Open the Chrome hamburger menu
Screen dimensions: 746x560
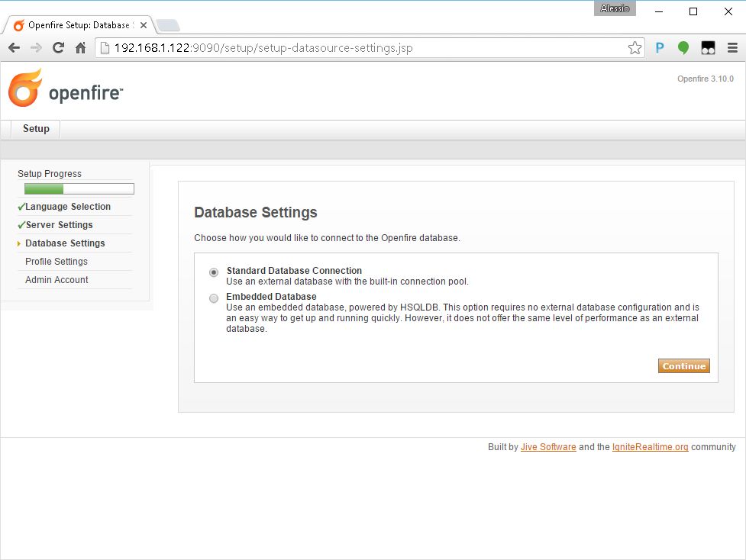732,48
